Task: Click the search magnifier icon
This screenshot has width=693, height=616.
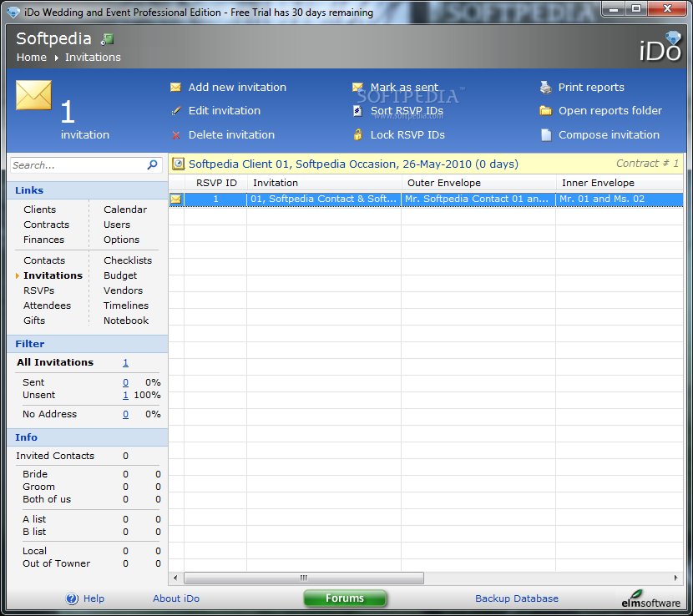Action: coord(152,165)
